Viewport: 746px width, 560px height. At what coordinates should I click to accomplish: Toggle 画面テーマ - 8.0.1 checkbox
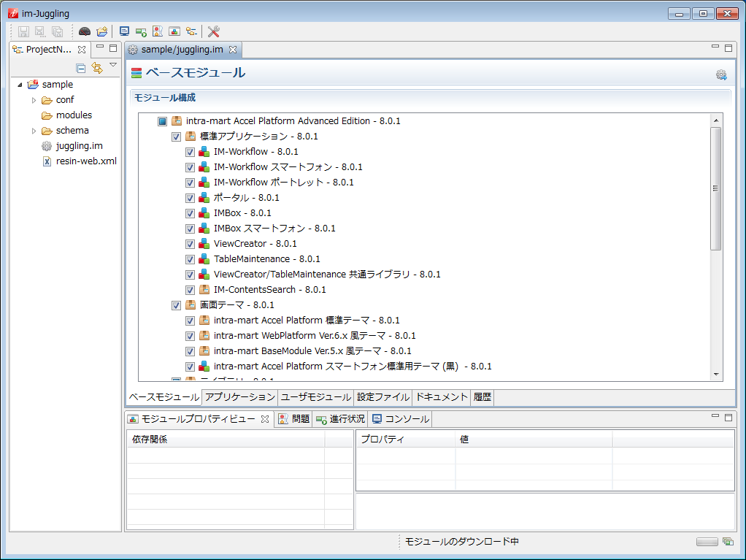point(176,305)
